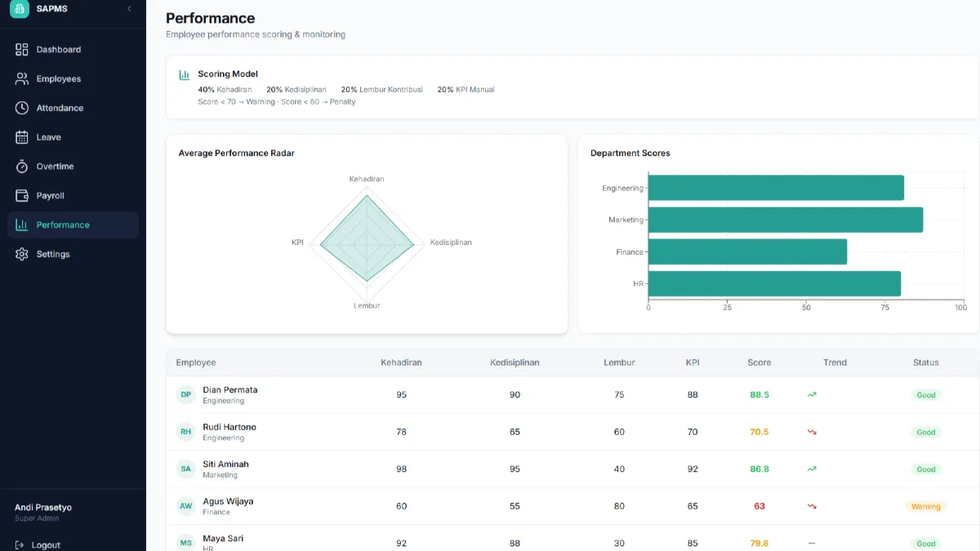
Task: Click Dian Permata's upward trend icon
Action: (812, 394)
